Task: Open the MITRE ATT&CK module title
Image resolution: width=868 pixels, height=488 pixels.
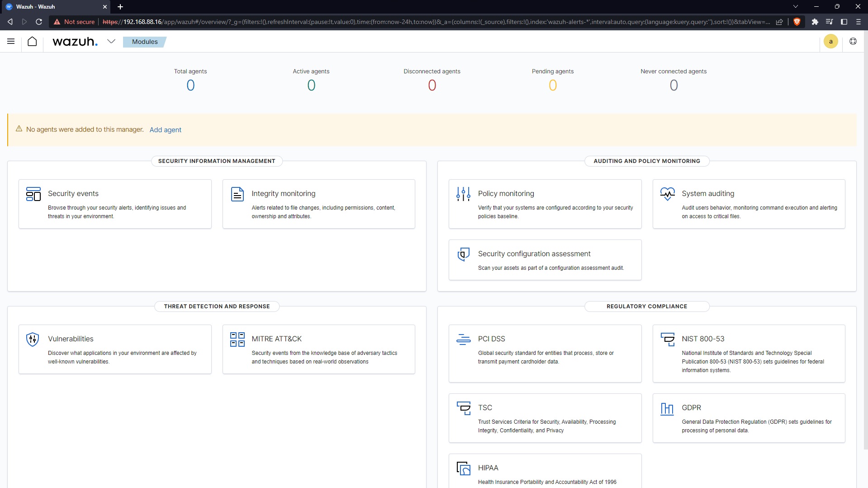Action: (276, 339)
